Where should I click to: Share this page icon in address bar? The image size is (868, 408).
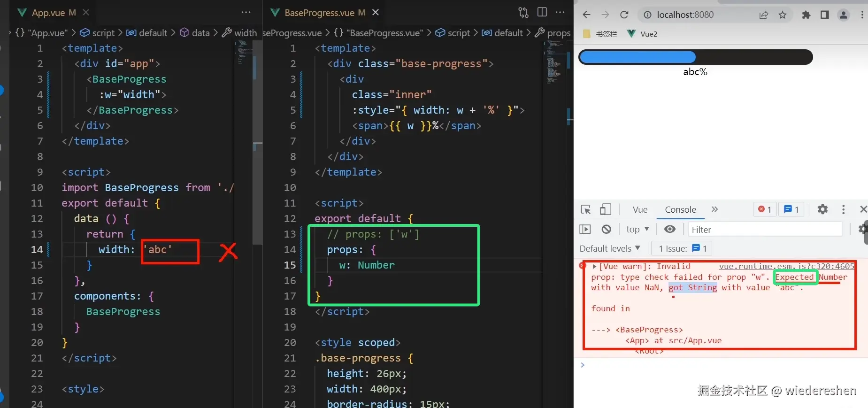coord(764,15)
